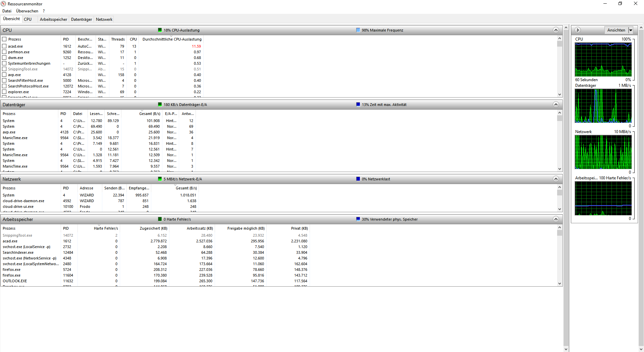The height and width of the screenshot is (352, 644).
Task: Click the Arbeitsspeicher list scroll up arrow
Action: click(x=559, y=228)
